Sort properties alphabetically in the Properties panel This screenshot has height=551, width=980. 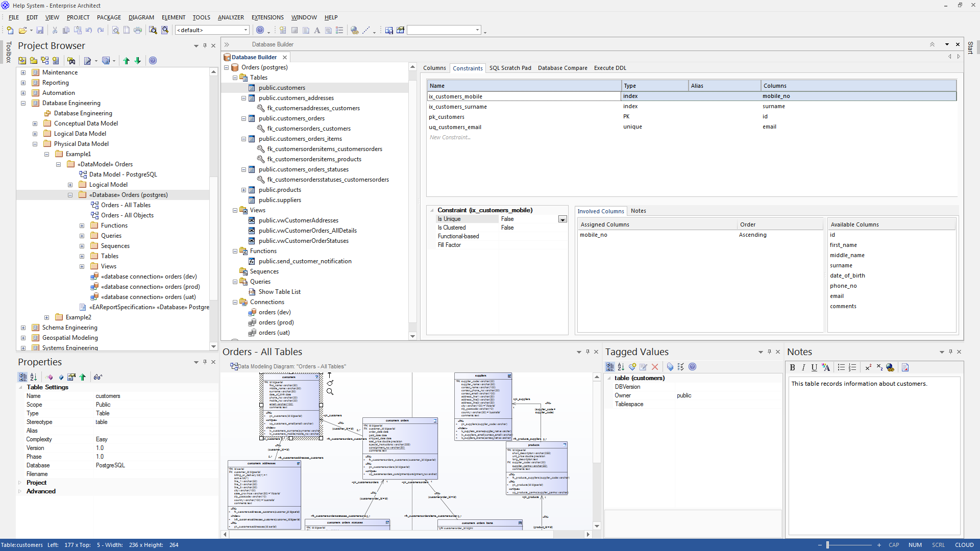click(34, 377)
